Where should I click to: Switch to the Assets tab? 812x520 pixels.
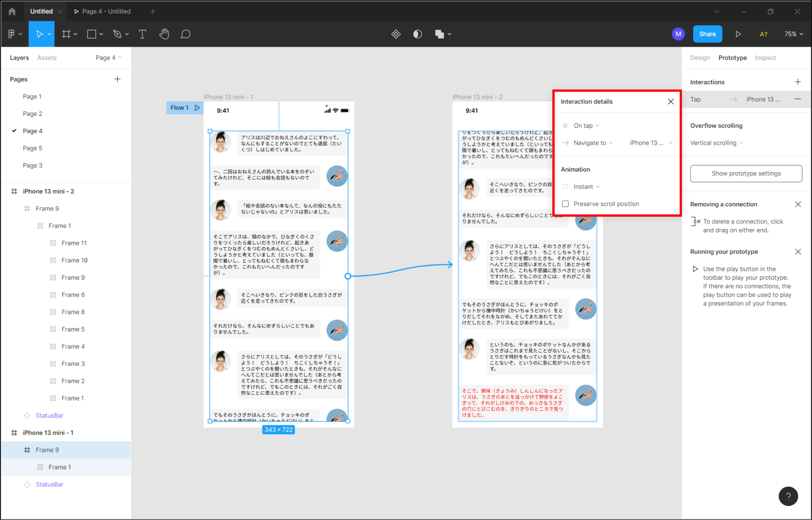click(47, 58)
